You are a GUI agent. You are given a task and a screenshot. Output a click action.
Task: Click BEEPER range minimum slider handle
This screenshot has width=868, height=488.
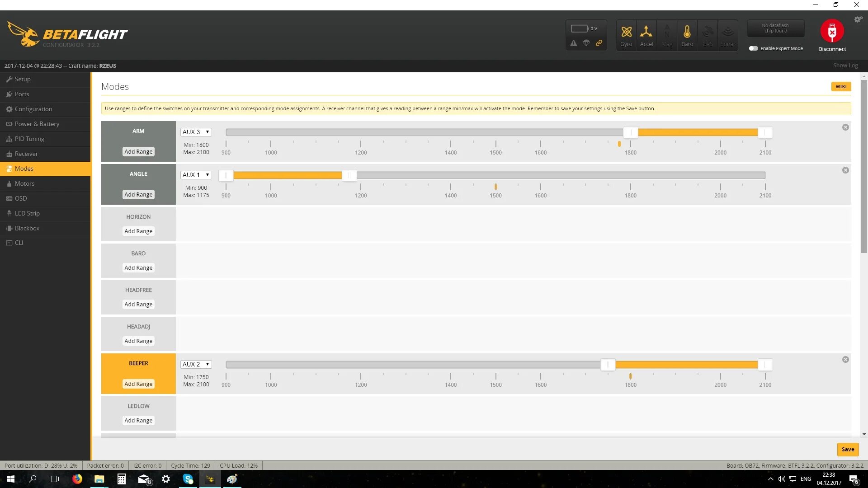pos(608,365)
